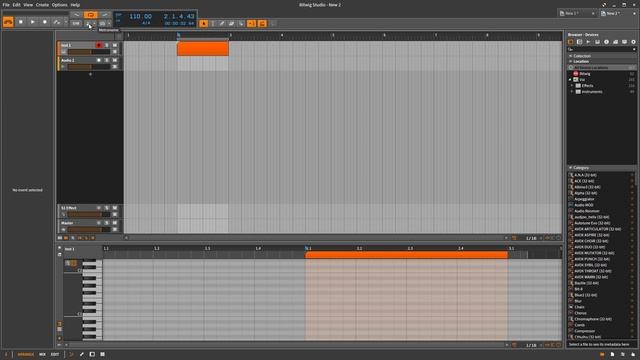Adjust the Inst 1 volume fader
The image size is (640, 360).
89,52
